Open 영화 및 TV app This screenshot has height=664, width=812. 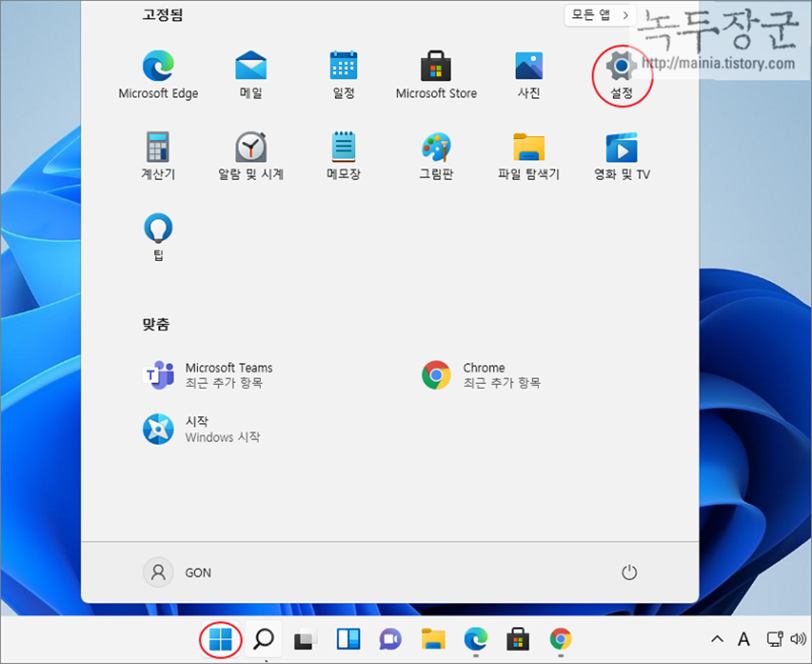coord(622,156)
